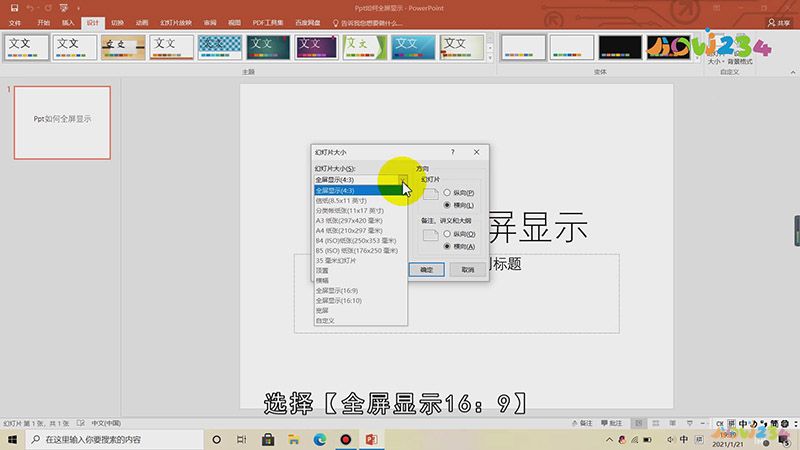
Task: Choose 35 毫米幻灯片 size option
Action: pyautogui.click(x=360, y=260)
